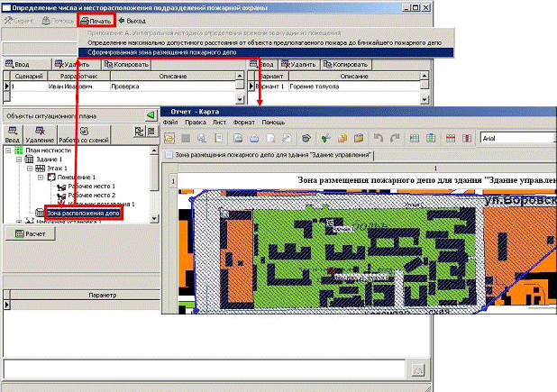Open the Печать menu

tap(95, 20)
